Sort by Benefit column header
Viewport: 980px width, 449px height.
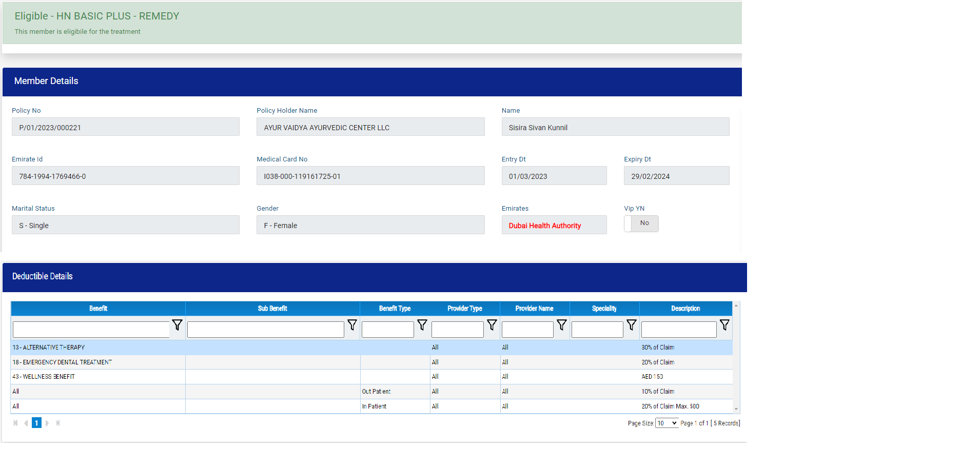click(98, 309)
